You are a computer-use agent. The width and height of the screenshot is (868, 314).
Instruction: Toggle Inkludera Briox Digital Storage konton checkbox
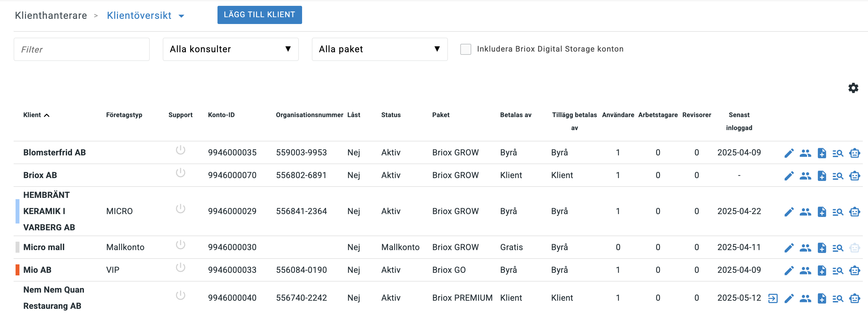tap(465, 49)
